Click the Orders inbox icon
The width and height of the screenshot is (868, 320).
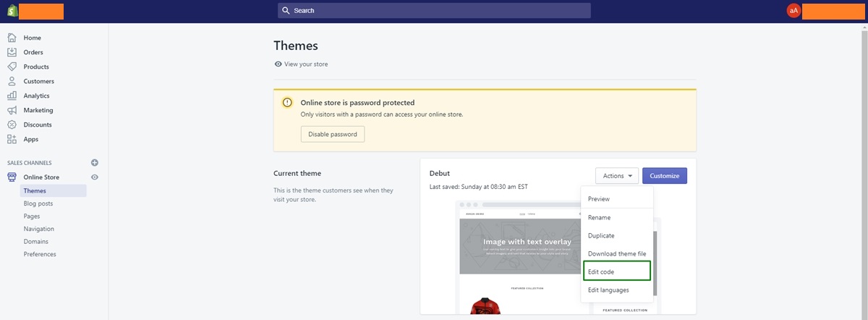pyautogui.click(x=12, y=52)
